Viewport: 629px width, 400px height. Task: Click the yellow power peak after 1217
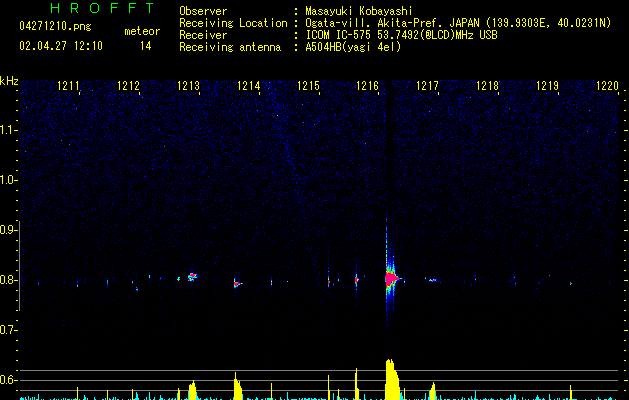click(432, 391)
